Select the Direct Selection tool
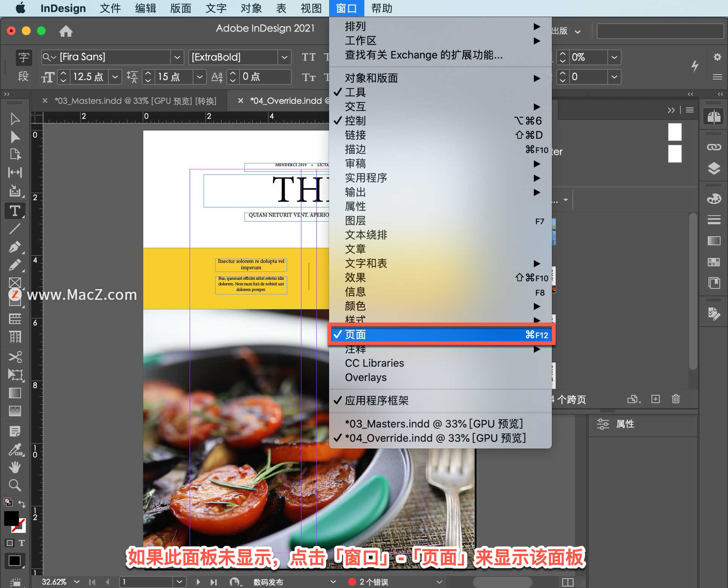The image size is (728, 588). click(x=15, y=137)
